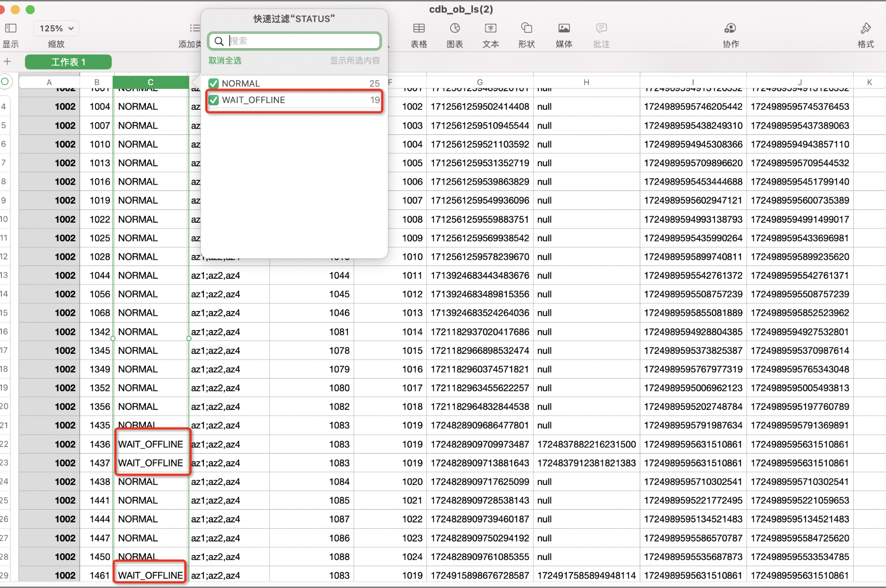Viewport: 886px width, 588px height.
Task: Select column A header
Action: [x=49, y=82]
